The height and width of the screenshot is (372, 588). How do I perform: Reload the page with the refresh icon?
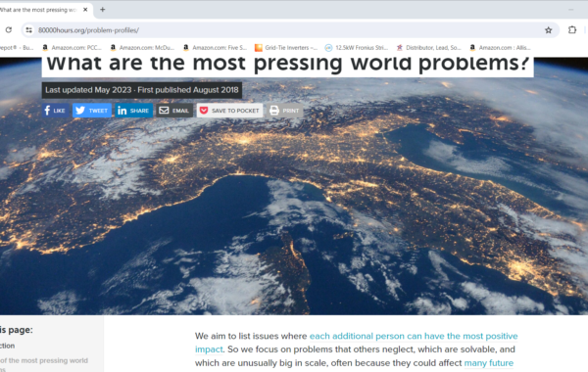coord(9,30)
